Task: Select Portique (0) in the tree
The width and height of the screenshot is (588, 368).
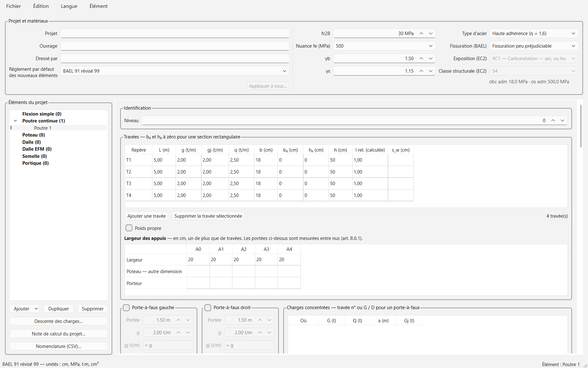Action: pos(35,163)
